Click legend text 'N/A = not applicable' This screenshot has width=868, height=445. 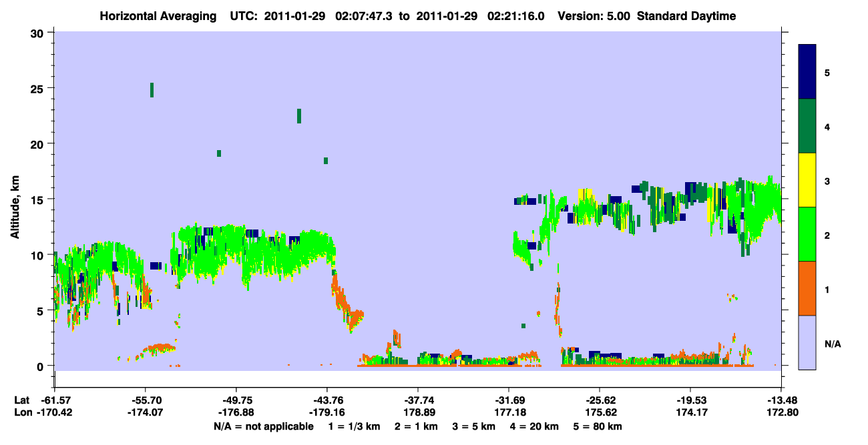pos(263,426)
